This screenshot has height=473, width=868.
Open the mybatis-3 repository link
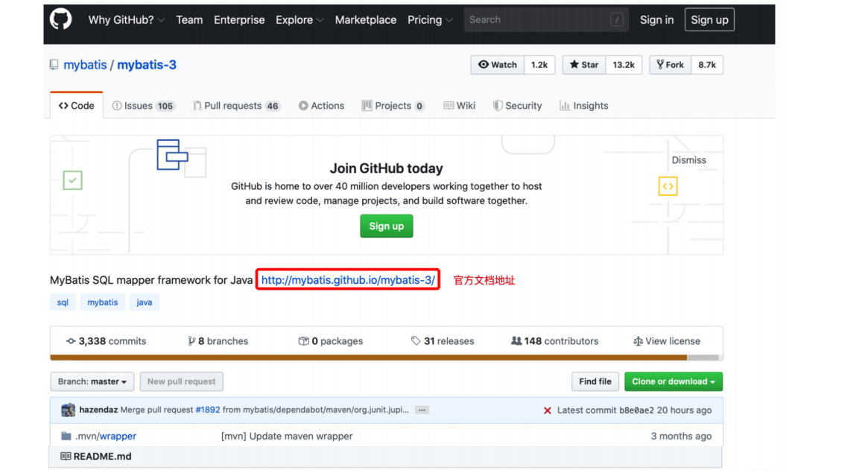pos(147,65)
